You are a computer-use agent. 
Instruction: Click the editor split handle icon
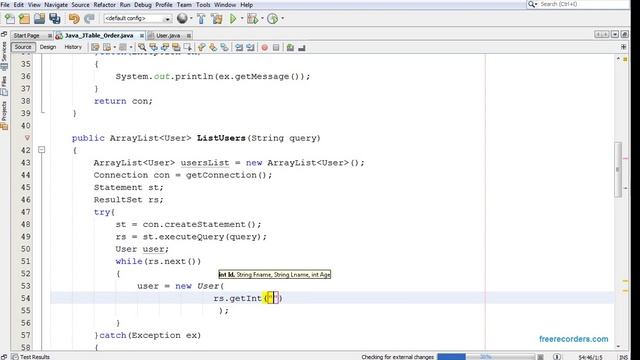[x=623, y=47]
